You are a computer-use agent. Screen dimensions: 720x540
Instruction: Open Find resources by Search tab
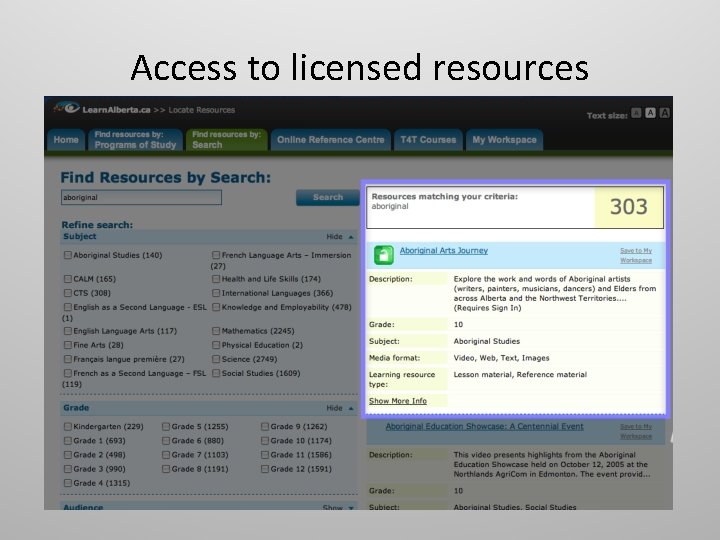(x=226, y=140)
